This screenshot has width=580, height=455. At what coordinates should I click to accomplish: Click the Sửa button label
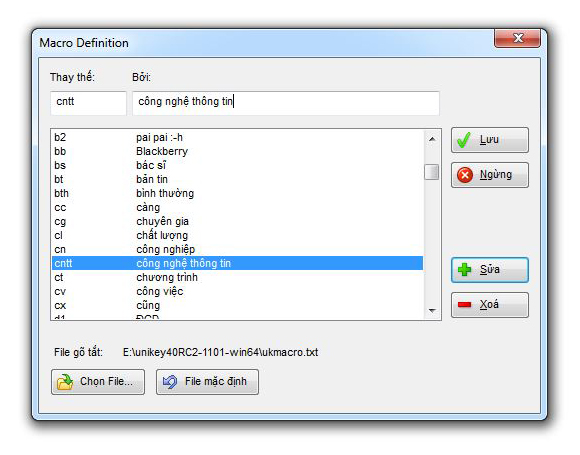(x=490, y=269)
